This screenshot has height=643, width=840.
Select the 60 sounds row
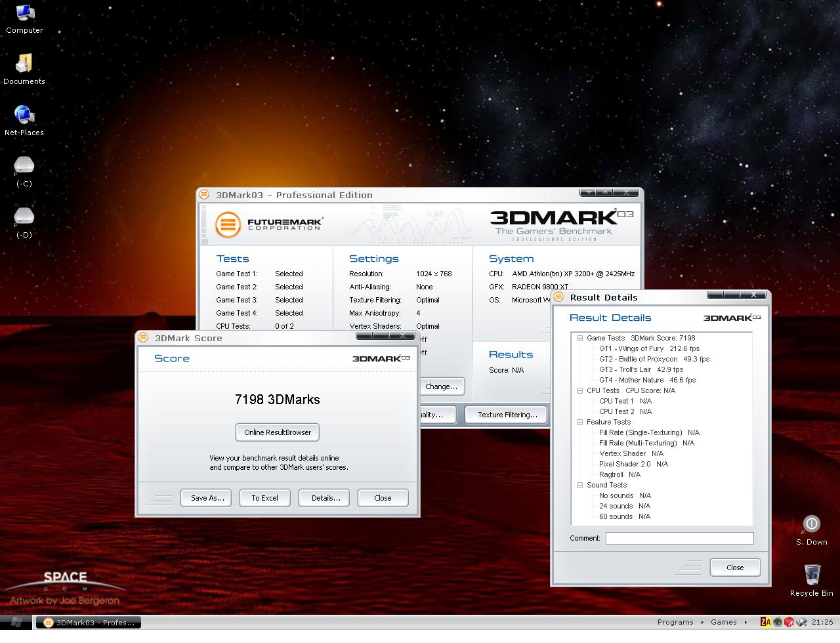pos(625,517)
